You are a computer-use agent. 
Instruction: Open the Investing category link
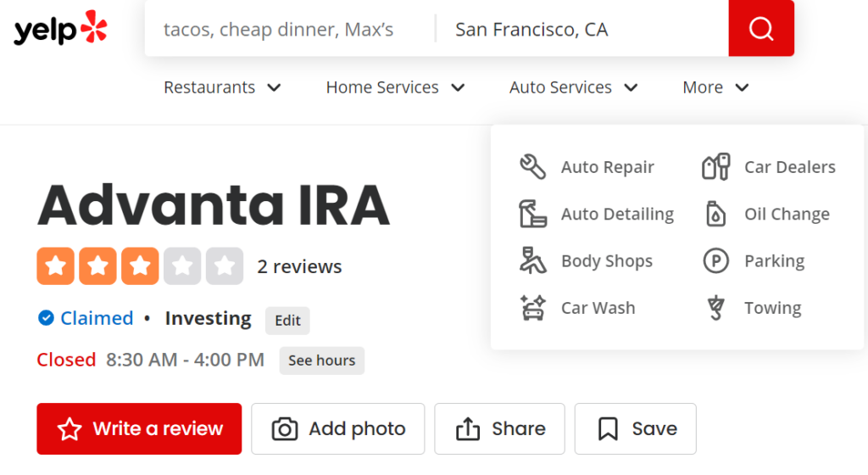[x=209, y=318]
